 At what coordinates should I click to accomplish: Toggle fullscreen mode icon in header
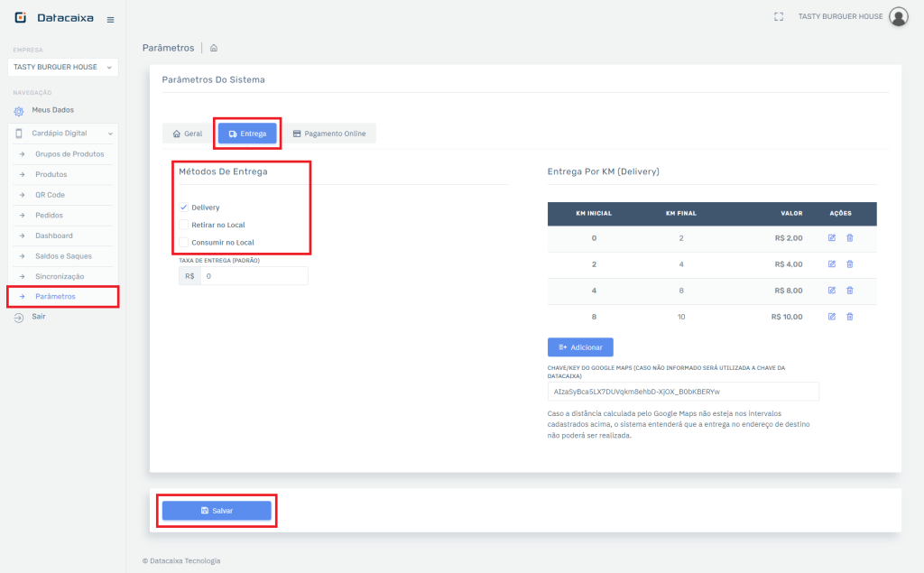pos(779,16)
